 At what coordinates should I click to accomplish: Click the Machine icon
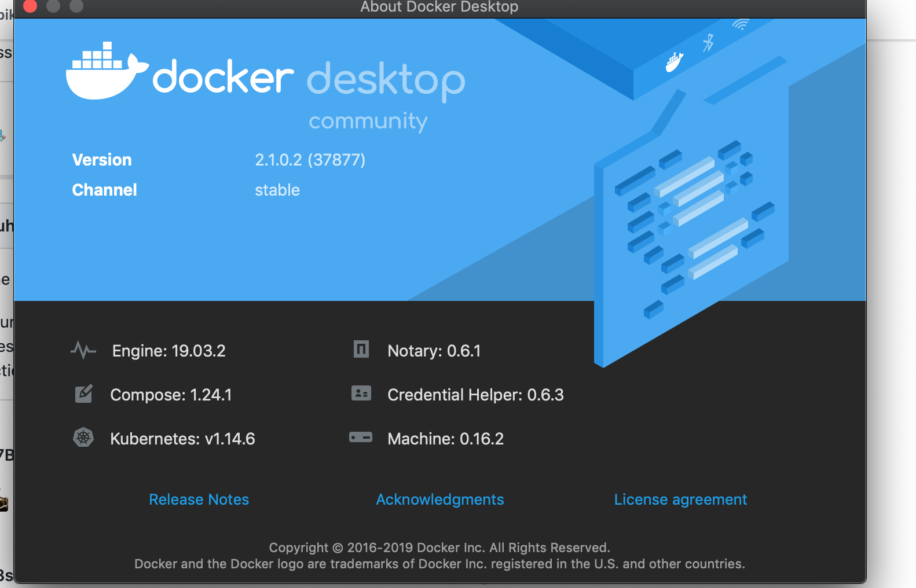[361, 438]
